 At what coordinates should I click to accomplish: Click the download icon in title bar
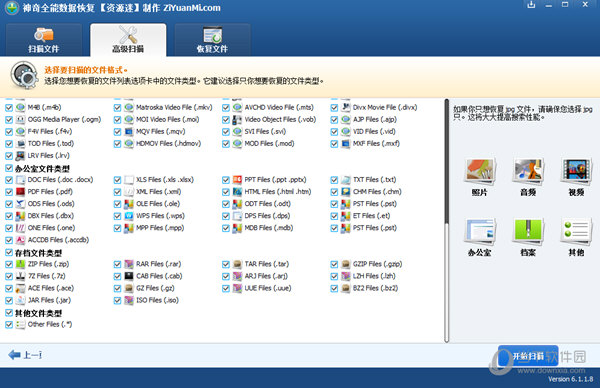[531, 5]
